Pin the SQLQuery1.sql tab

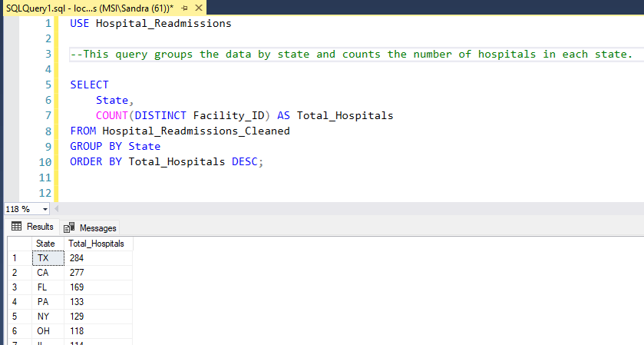click(x=184, y=8)
